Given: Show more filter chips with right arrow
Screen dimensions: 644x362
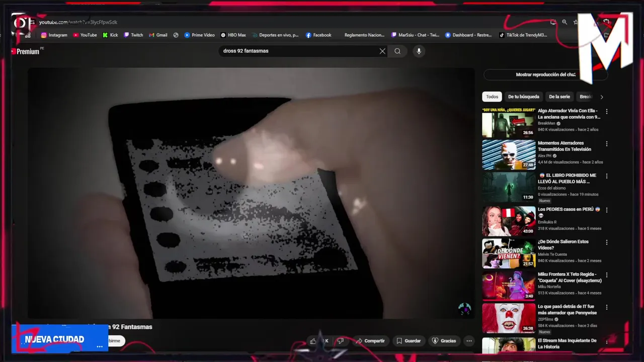Looking at the screenshot, I should point(601,97).
